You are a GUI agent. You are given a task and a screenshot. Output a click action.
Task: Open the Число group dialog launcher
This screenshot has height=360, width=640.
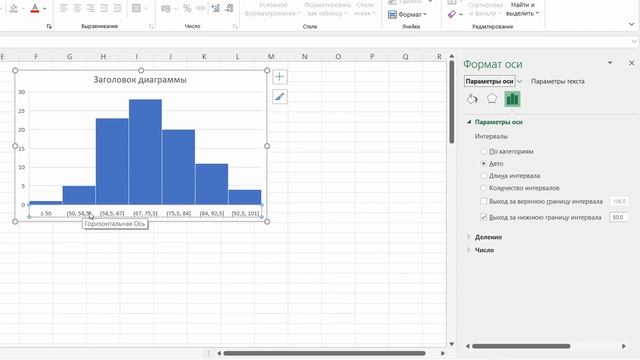(x=235, y=27)
